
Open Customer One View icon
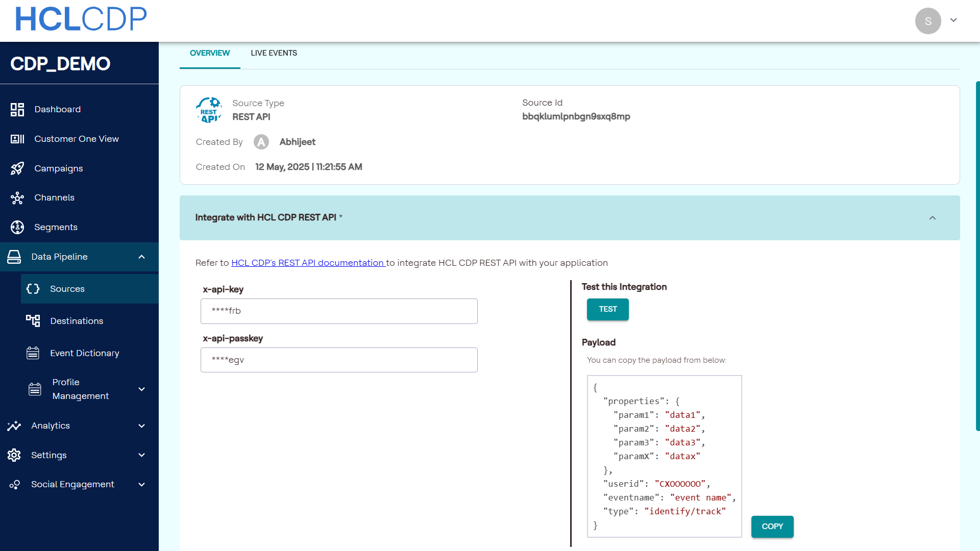17,139
